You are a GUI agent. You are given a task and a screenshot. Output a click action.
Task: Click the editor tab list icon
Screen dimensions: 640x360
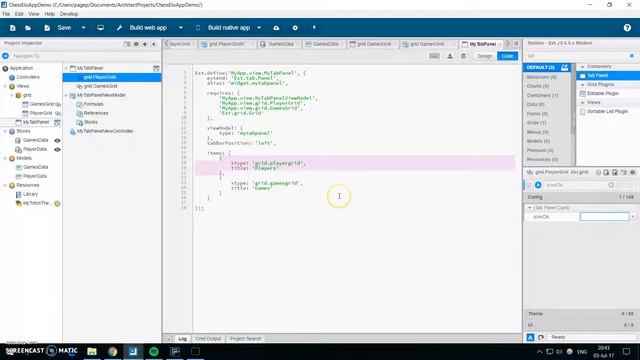(516, 44)
